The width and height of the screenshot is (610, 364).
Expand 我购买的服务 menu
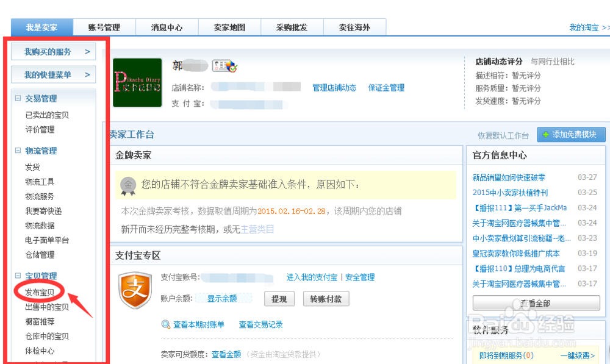tap(53, 52)
